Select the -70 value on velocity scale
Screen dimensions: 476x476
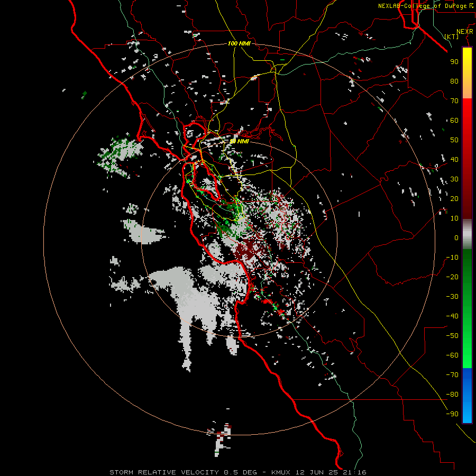pos(452,375)
